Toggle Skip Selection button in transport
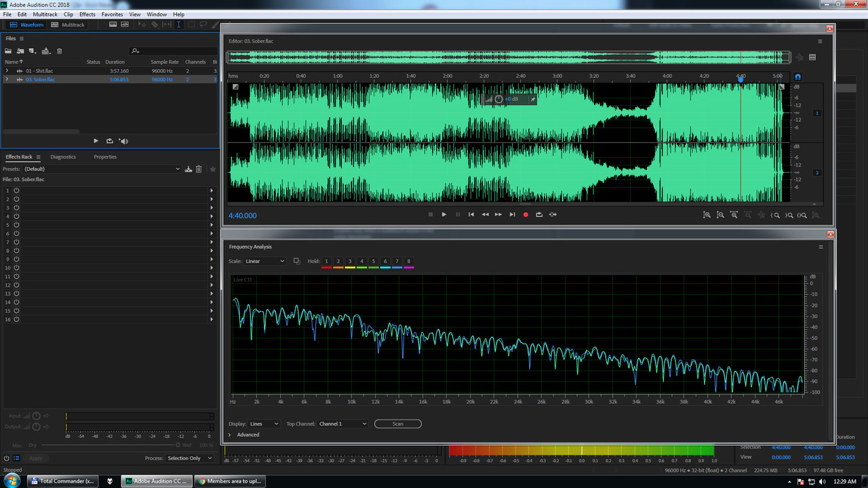Image resolution: width=868 pixels, height=488 pixels. pos(553,214)
